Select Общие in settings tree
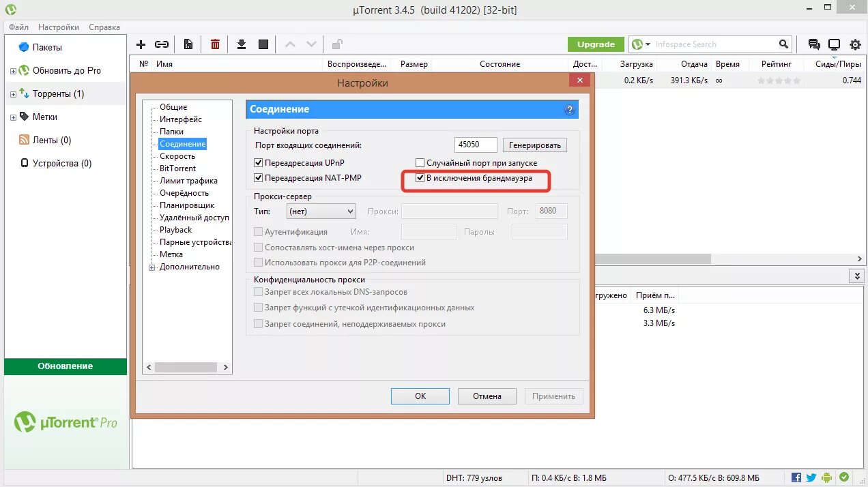Viewport: 868px width, 487px height. click(x=173, y=107)
